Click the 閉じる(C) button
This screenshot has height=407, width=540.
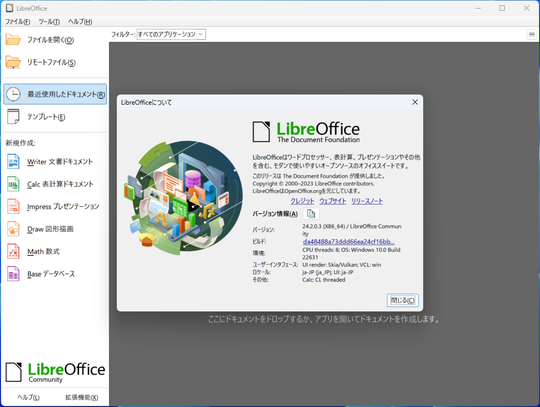[403, 300]
